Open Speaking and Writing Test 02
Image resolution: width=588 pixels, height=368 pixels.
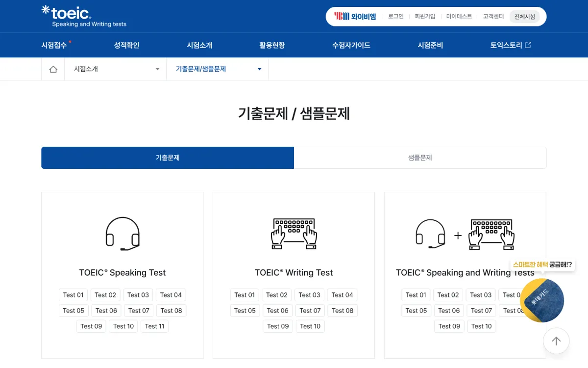tap(448, 295)
